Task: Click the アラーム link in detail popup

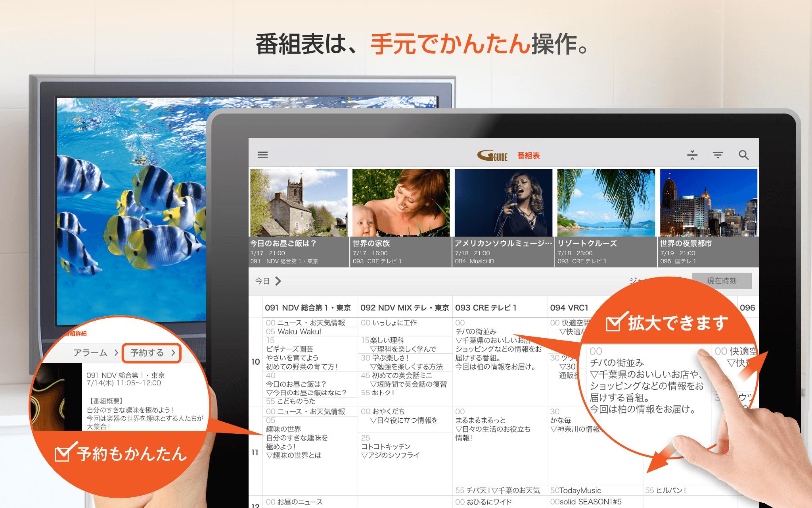Action: (x=96, y=353)
